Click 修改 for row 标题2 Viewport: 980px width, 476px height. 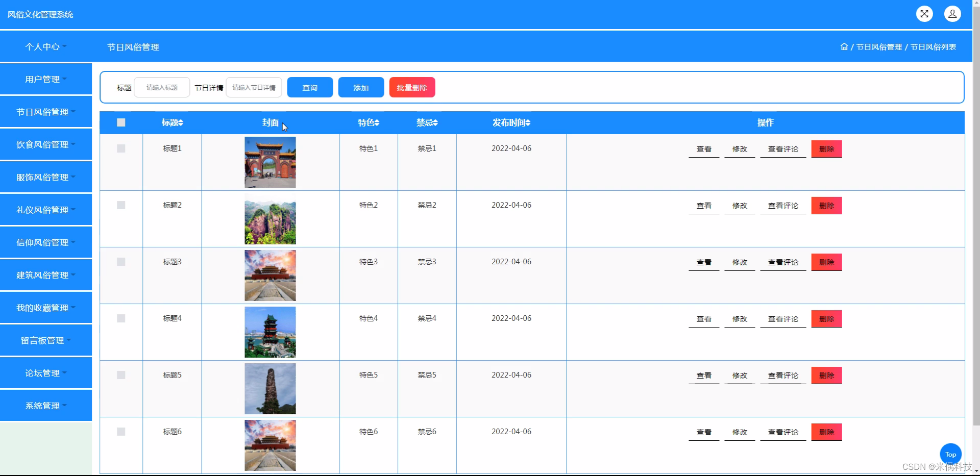(740, 206)
